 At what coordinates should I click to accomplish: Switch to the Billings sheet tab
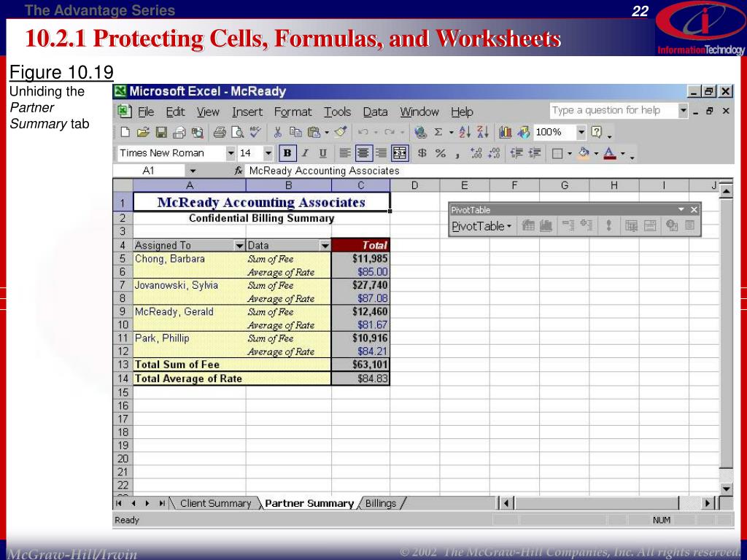tap(381, 503)
